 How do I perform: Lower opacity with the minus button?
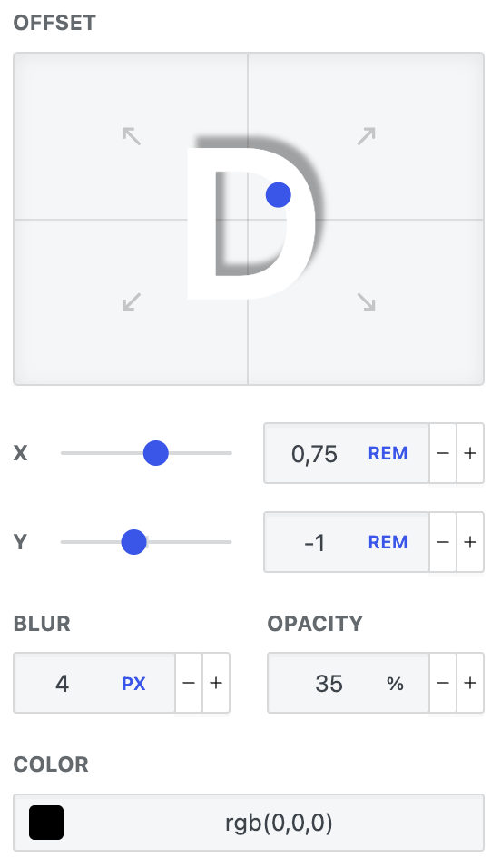point(443,683)
